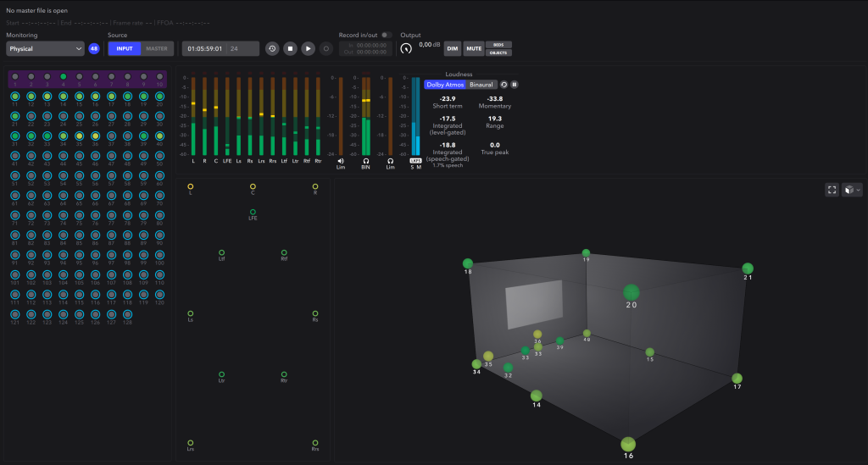Screen dimensions: 868x465
Task: Toggle the MUTE output button
Action: [x=473, y=49]
